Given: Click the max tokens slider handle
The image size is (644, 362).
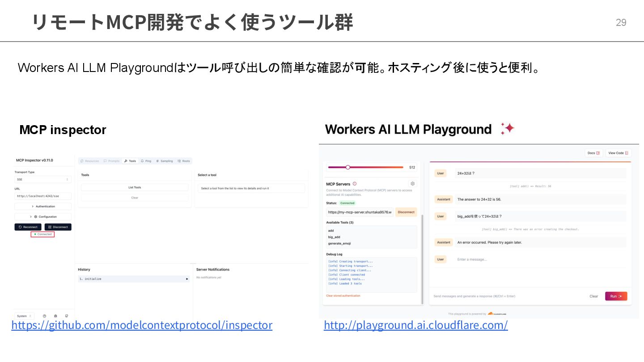Looking at the screenshot, I should pos(348,168).
